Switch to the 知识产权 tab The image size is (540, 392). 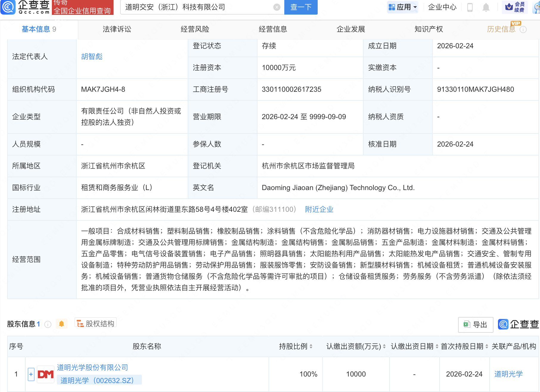click(428, 29)
